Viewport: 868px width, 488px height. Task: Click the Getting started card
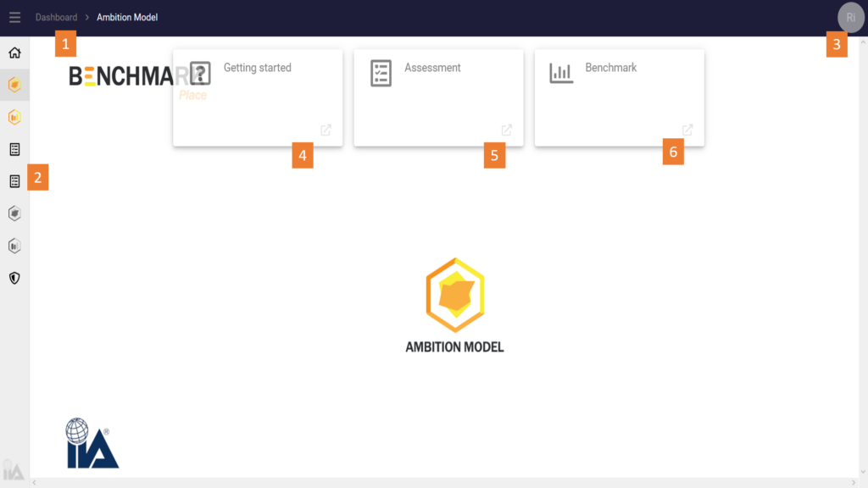pyautogui.click(x=258, y=98)
